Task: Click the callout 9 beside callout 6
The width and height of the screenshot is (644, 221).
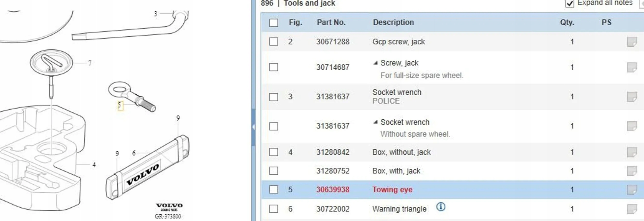Action: pyautogui.click(x=117, y=154)
